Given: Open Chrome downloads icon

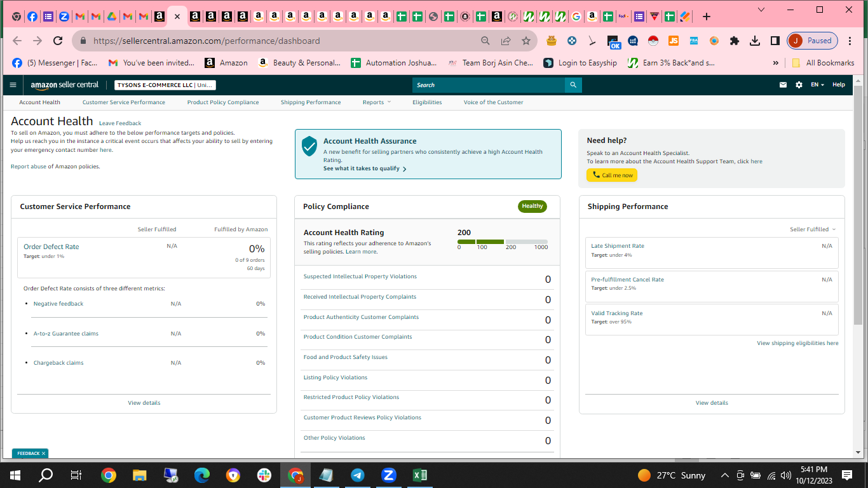Looking at the screenshot, I should tap(755, 41).
